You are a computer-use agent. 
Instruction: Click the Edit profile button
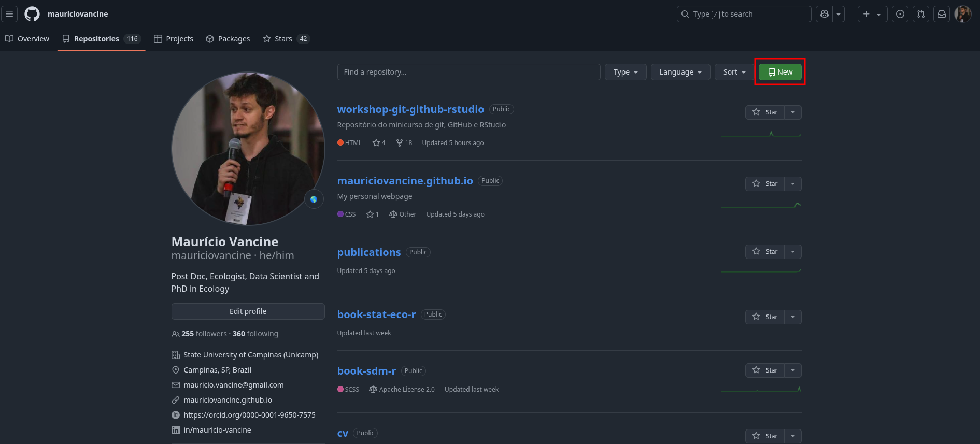tap(248, 311)
